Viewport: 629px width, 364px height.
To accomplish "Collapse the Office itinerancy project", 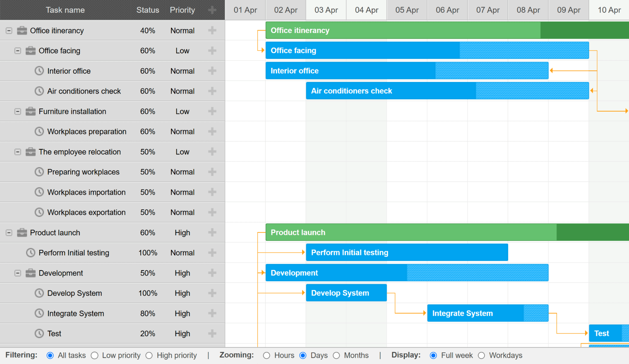I will coord(9,31).
